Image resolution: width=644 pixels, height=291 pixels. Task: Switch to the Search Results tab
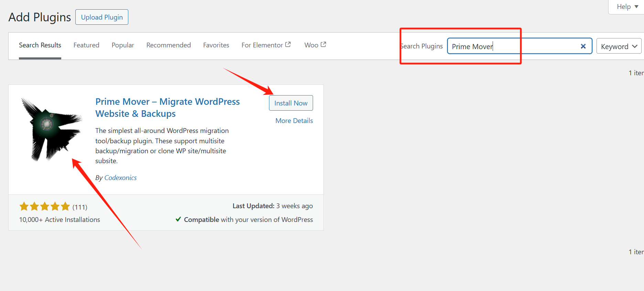click(x=40, y=45)
